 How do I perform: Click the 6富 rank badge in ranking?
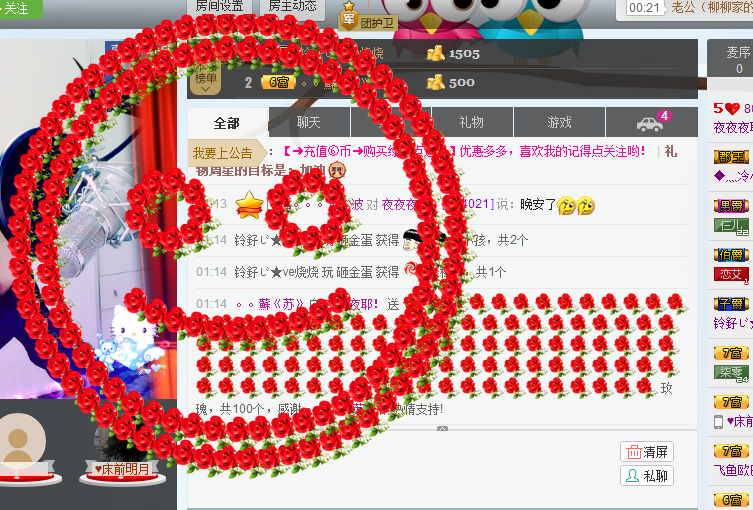click(x=276, y=82)
